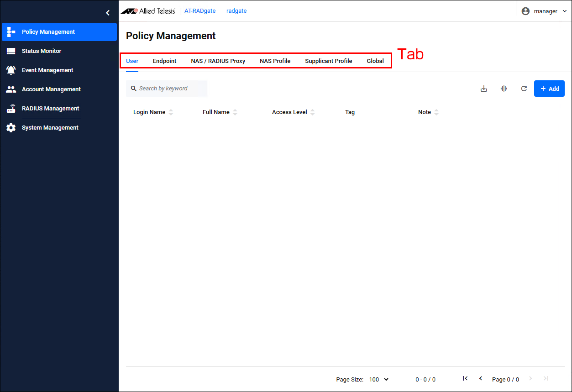Collapse the sidebar with chevron arrow

pos(108,13)
